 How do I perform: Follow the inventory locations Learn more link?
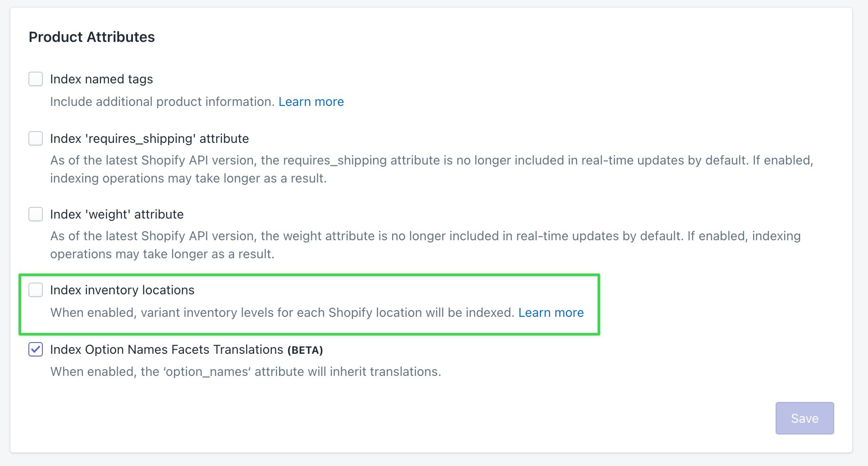(551, 312)
